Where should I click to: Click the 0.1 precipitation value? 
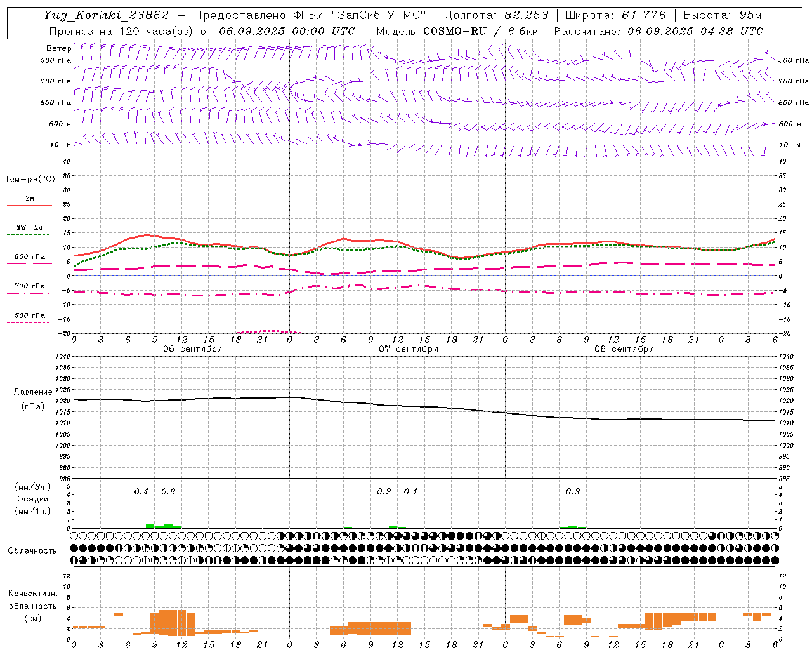[410, 492]
